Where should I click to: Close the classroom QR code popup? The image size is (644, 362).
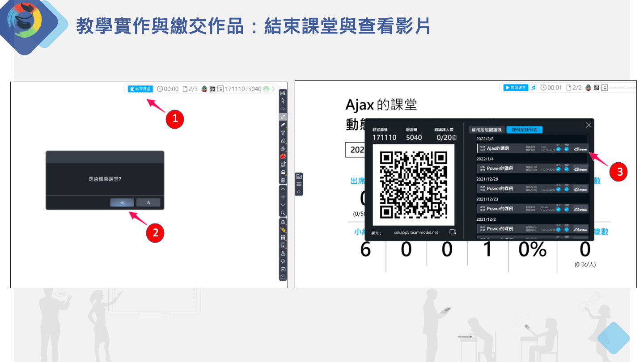click(588, 126)
